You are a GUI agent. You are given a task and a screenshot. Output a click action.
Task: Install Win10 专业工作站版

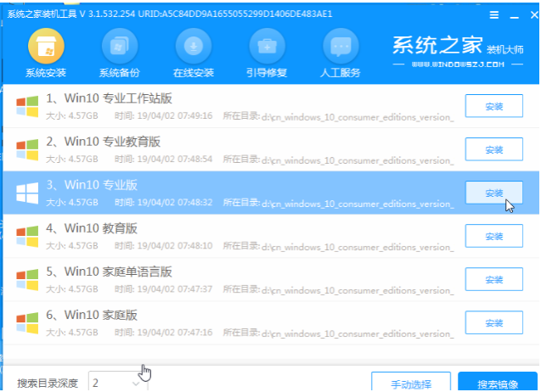click(x=493, y=106)
